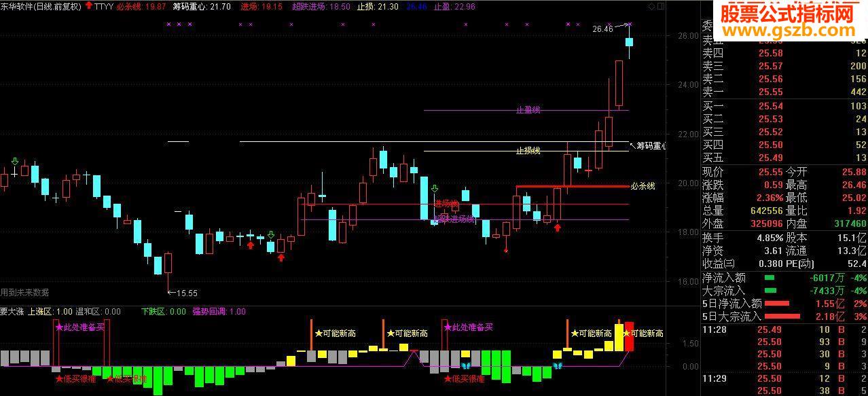Viewport: 868px width, 396px height.
Task: Click the 5日净流入额 1.55亿 value
Action: [x=830, y=304]
